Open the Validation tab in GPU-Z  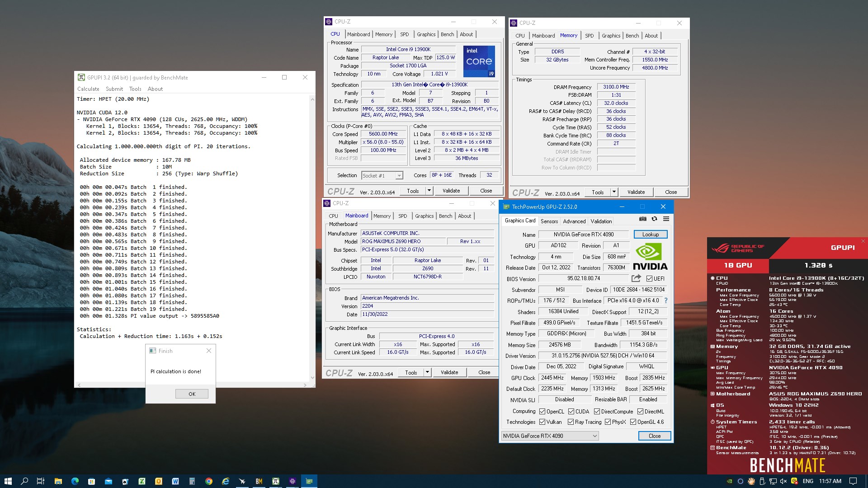[x=601, y=221]
